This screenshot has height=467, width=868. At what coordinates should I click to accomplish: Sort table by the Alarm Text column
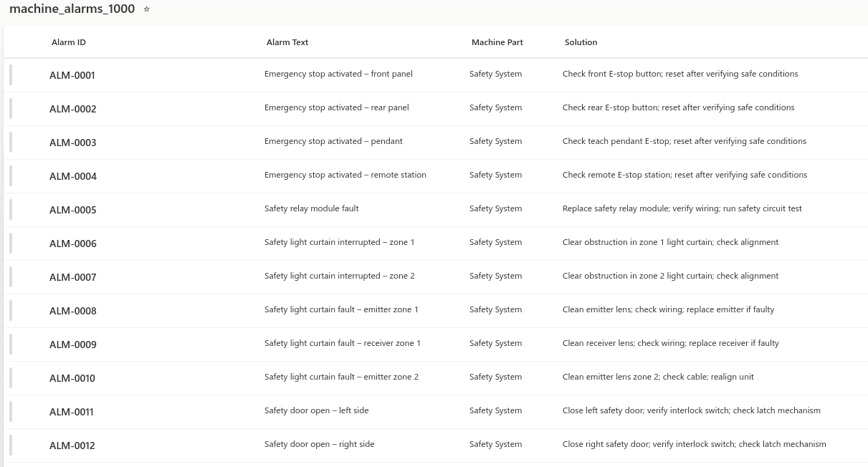click(x=287, y=42)
